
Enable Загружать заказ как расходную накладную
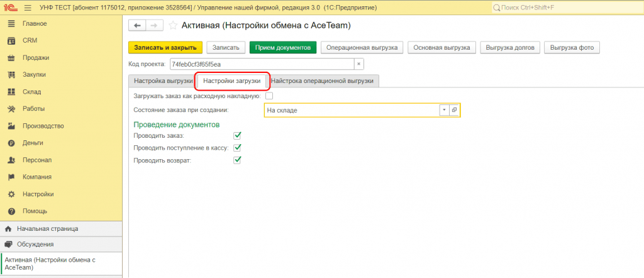coord(269,96)
